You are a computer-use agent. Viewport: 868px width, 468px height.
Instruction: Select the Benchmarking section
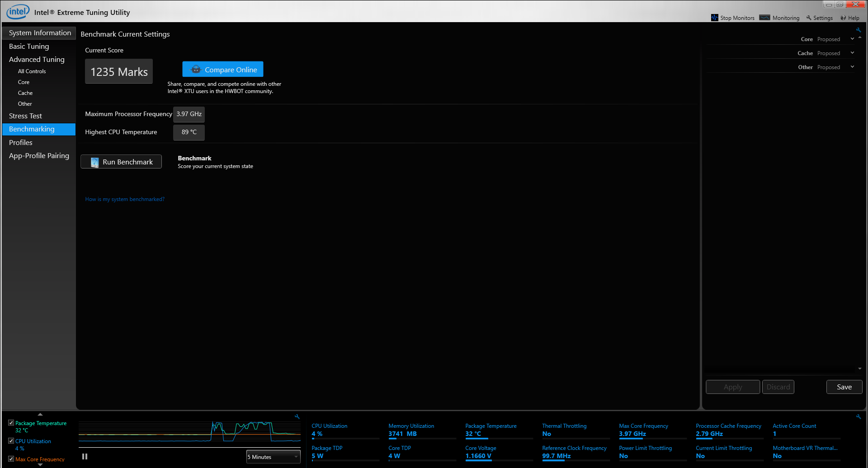39,129
